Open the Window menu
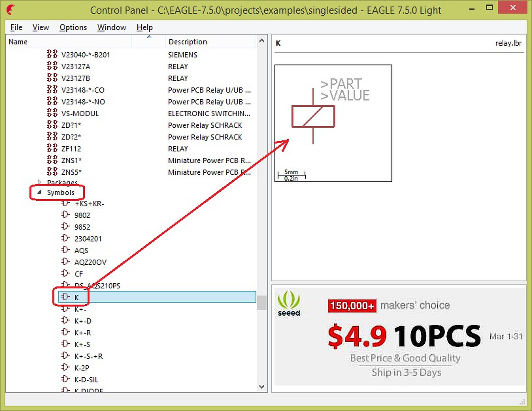 112,27
